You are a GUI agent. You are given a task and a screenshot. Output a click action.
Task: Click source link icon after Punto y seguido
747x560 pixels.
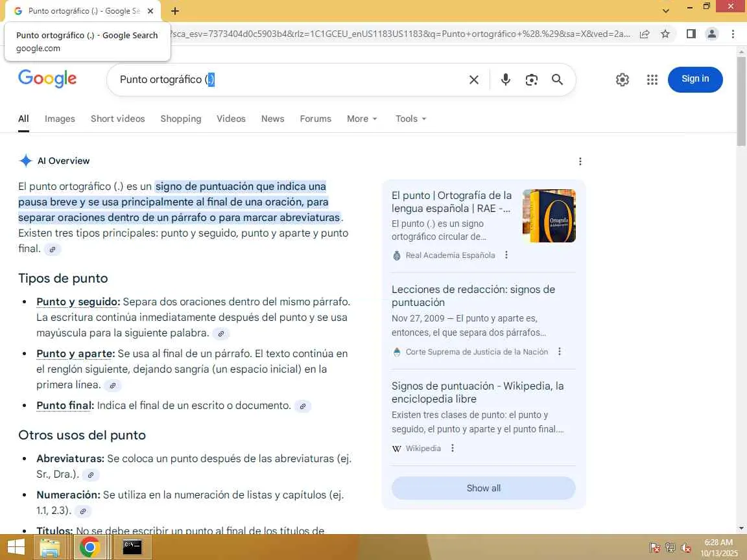[220, 333]
